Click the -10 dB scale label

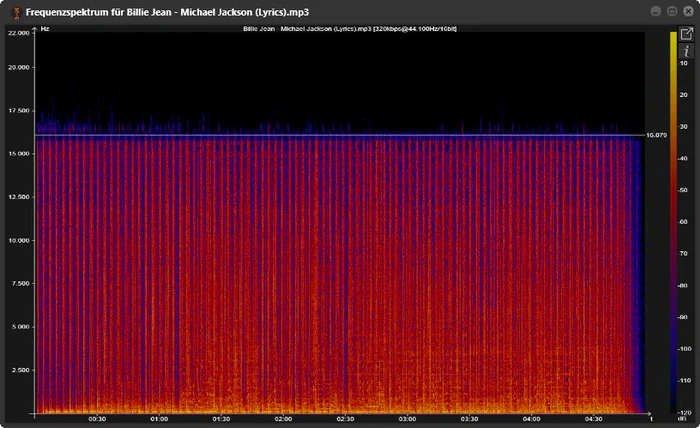click(683, 63)
